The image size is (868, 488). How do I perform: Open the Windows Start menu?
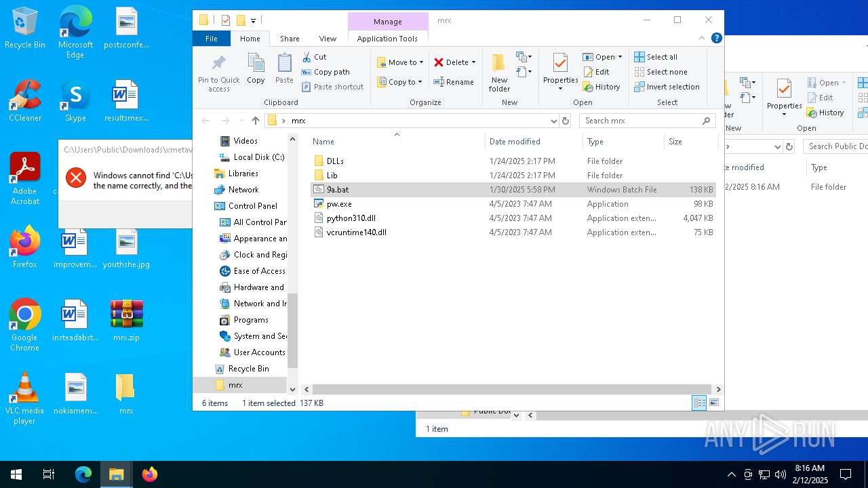click(16, 474)
